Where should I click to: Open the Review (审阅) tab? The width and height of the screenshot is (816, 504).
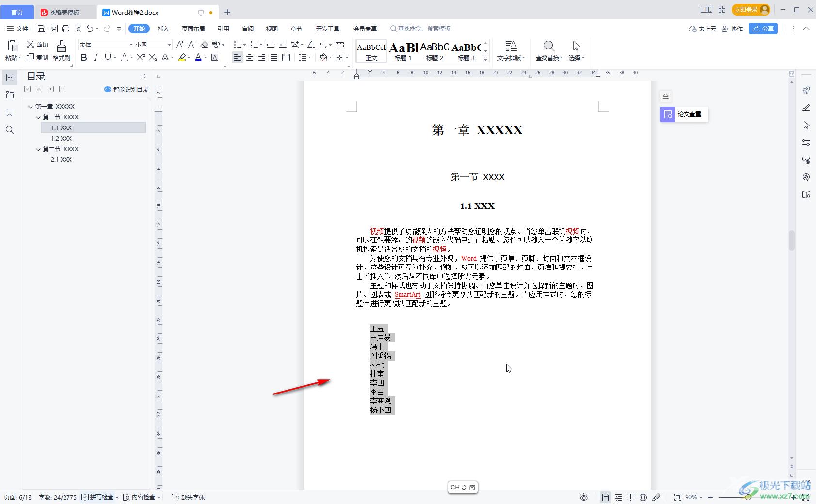pos(248,29)
